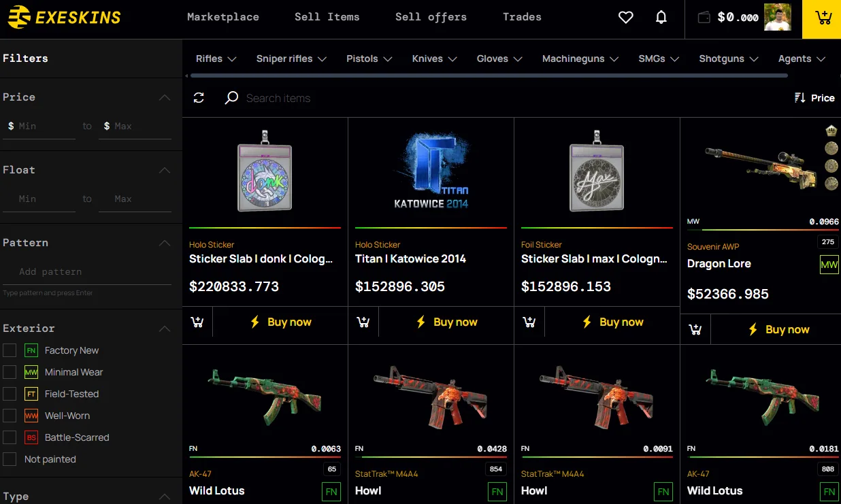841x504 pixels.
Task: Open the favorites heart icon
Action: pos(625,18)
